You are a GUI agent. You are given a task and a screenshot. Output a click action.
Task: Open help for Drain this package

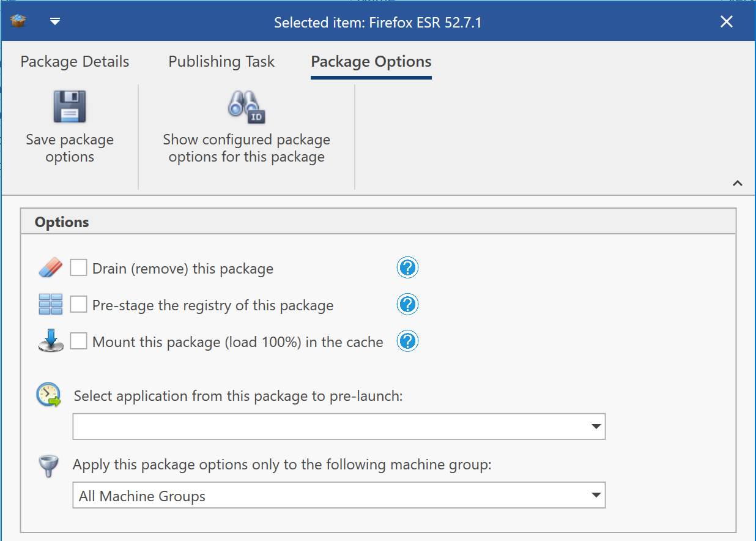click(407, 268)
